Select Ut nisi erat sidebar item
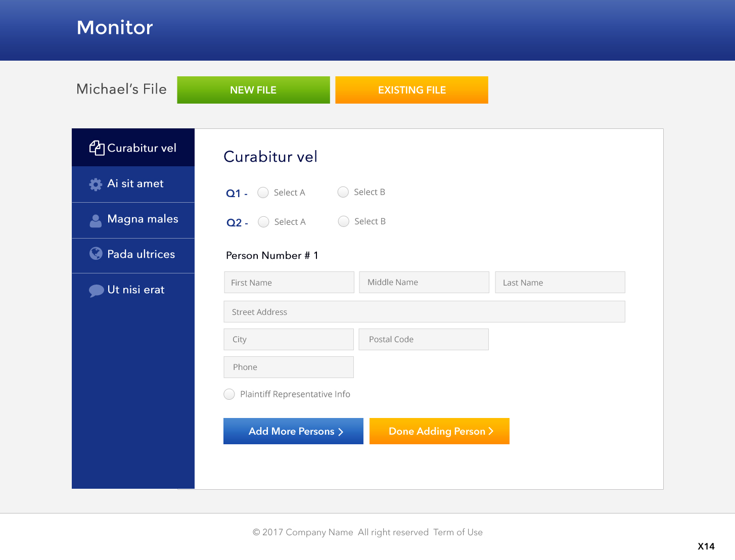Screen dimensions: 735x560 pyautogui.click(x=133, y=290)
